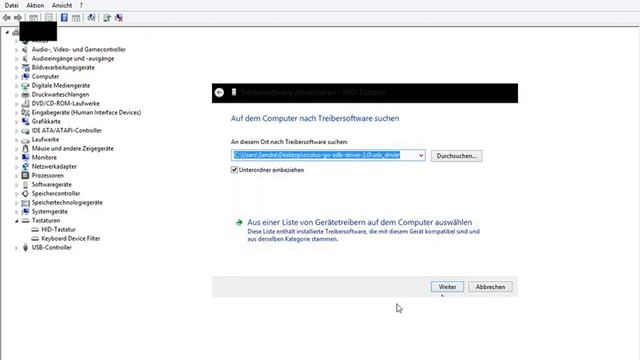Click the Bildverarbeitungsgeräte category icon
Viewport: 640px width, 360px height.
click(x=25, y=67)
